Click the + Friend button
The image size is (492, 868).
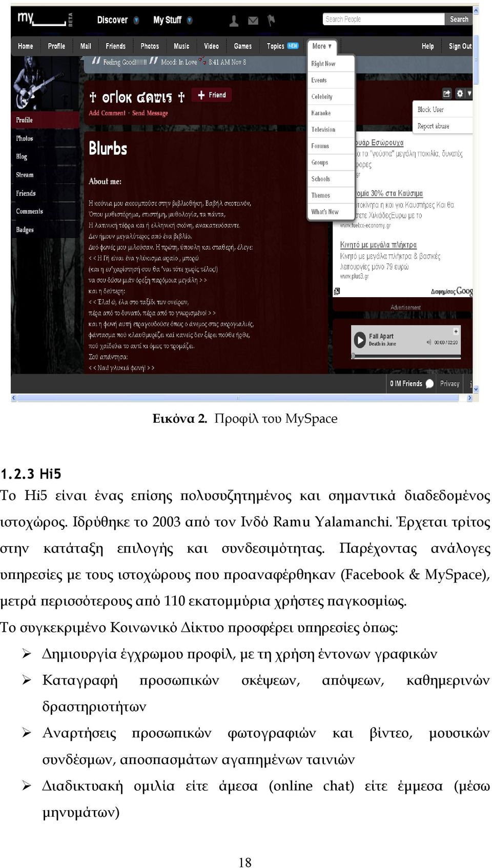point(212,95)
